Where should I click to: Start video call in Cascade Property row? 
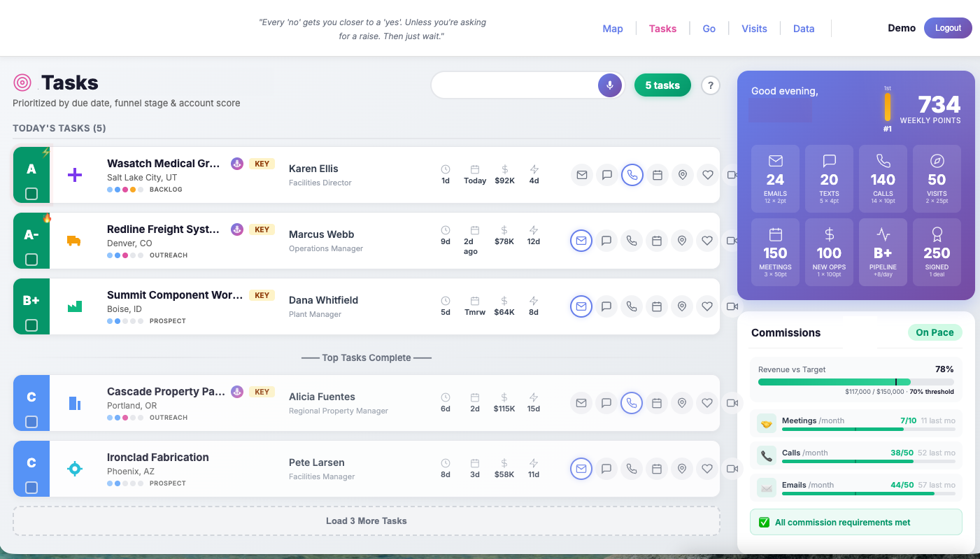732,403
